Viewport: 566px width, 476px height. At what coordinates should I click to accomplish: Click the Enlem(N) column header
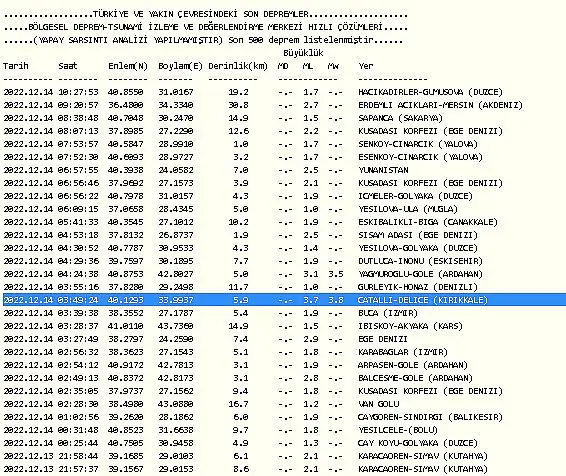128,66
